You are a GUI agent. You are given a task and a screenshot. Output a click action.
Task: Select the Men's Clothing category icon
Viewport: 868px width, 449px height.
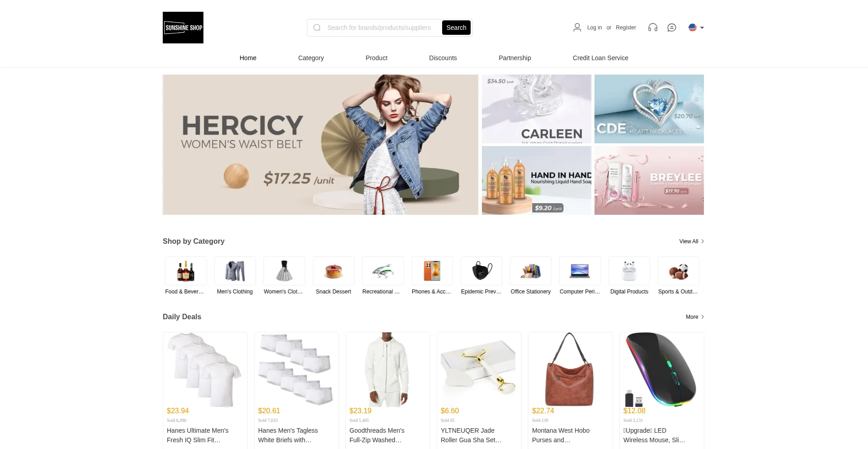(235, 271)
